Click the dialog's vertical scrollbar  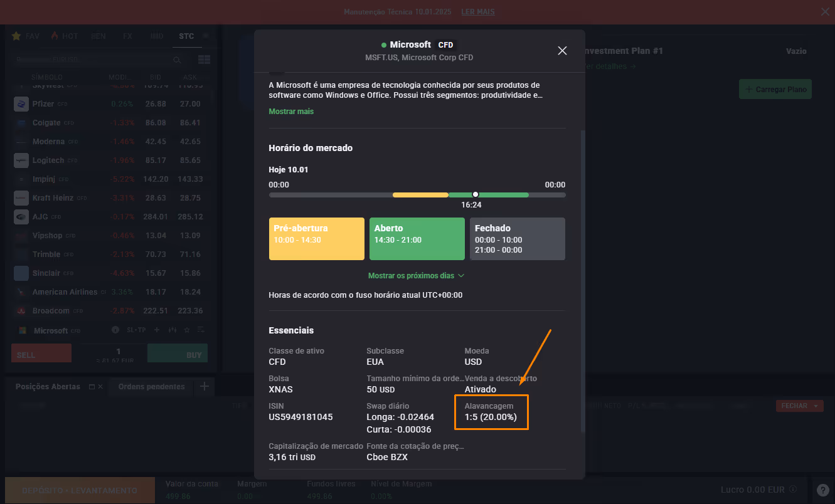tap(583, 281)
